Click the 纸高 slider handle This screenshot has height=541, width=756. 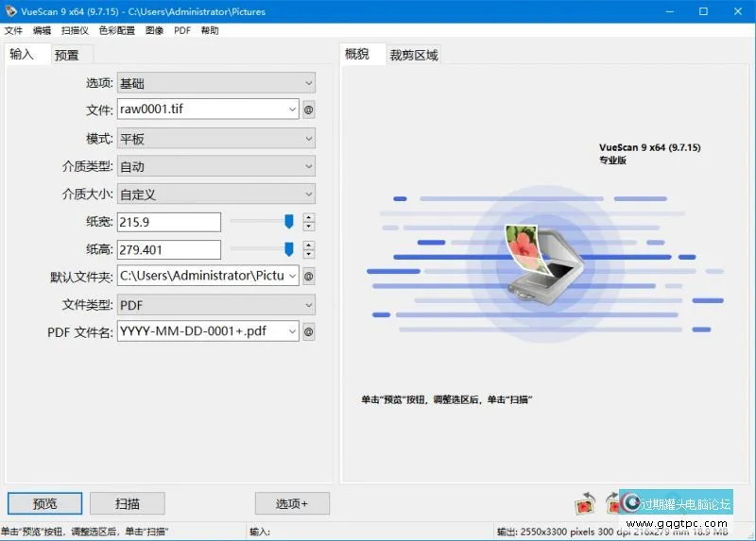click(x=289, y=249)
